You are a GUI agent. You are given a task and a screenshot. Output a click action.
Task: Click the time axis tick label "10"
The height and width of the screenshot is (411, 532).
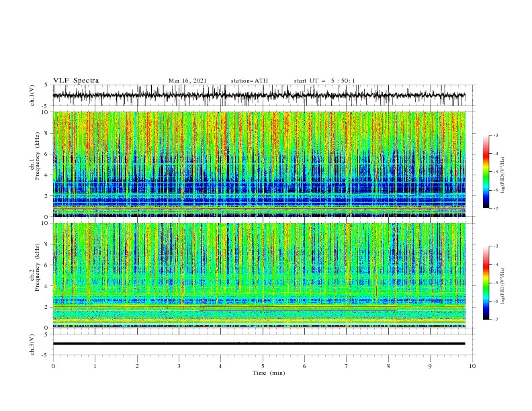click(472, 366)
